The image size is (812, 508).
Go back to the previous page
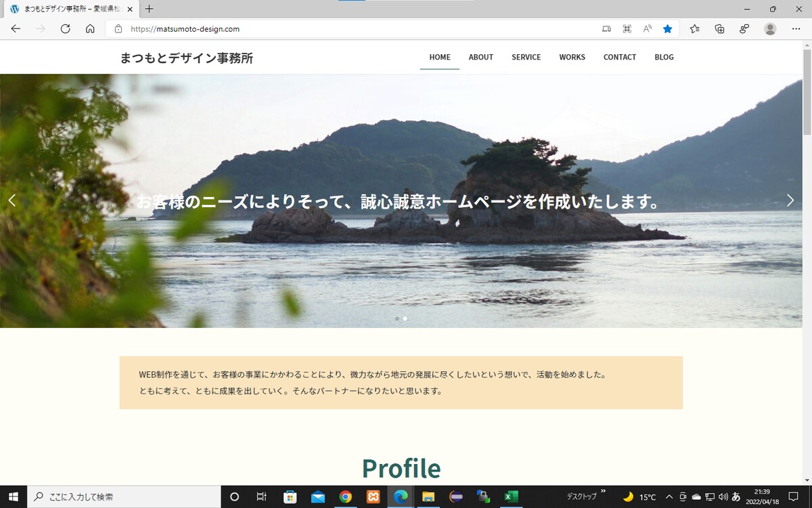16,29
